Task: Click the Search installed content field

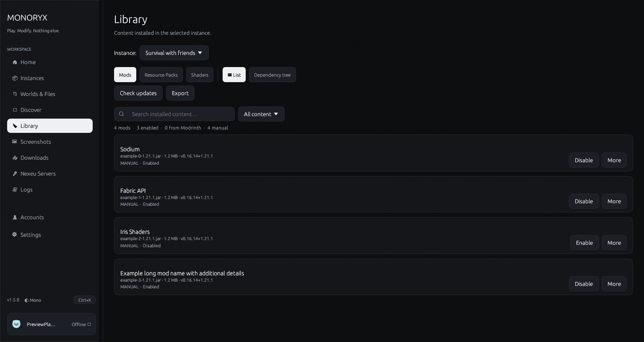Action: 174,114
